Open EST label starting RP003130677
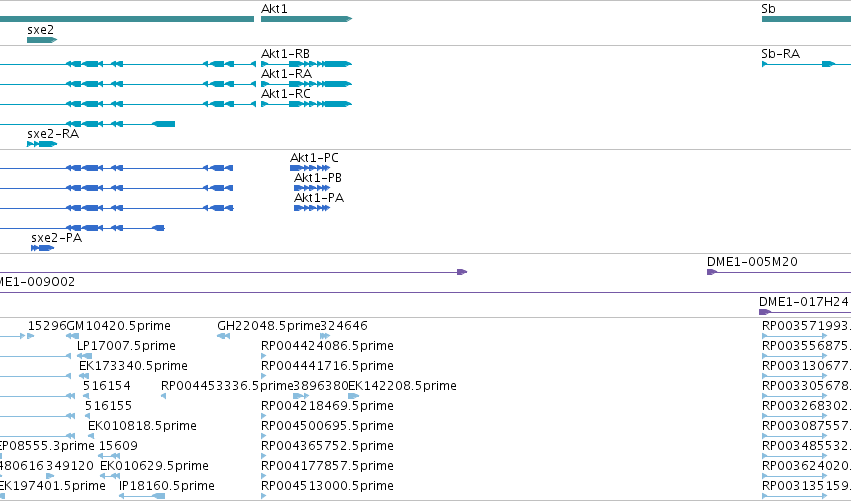The height and width of the screenshot is (501, 851). pyautogui.click(x=806, y=366)
